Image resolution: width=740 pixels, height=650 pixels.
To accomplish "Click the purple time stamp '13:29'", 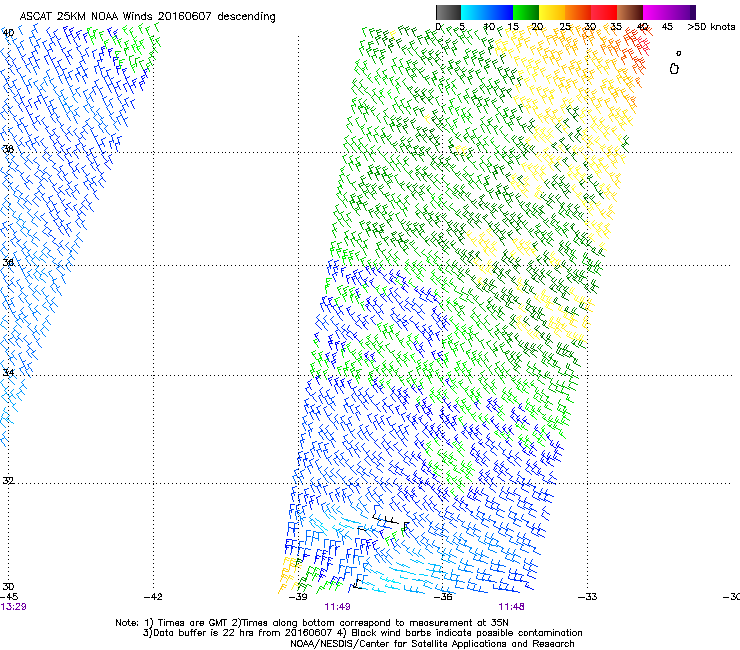I will [13, 607].
